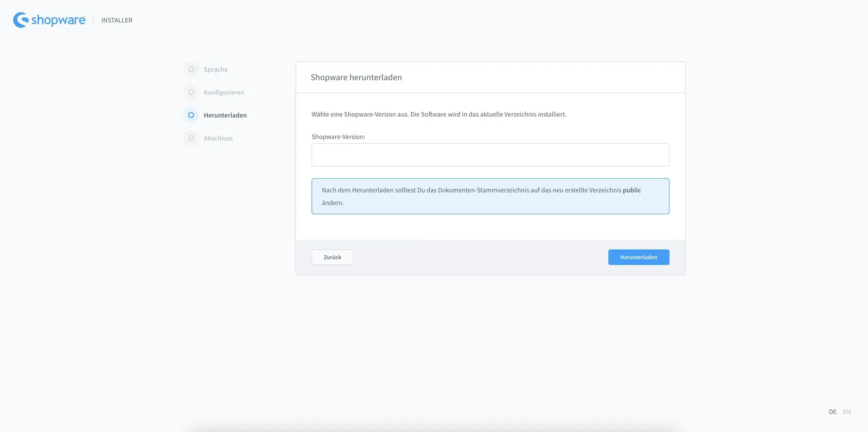
Task: Open the Abschluss step label
Action: (218, 138)
